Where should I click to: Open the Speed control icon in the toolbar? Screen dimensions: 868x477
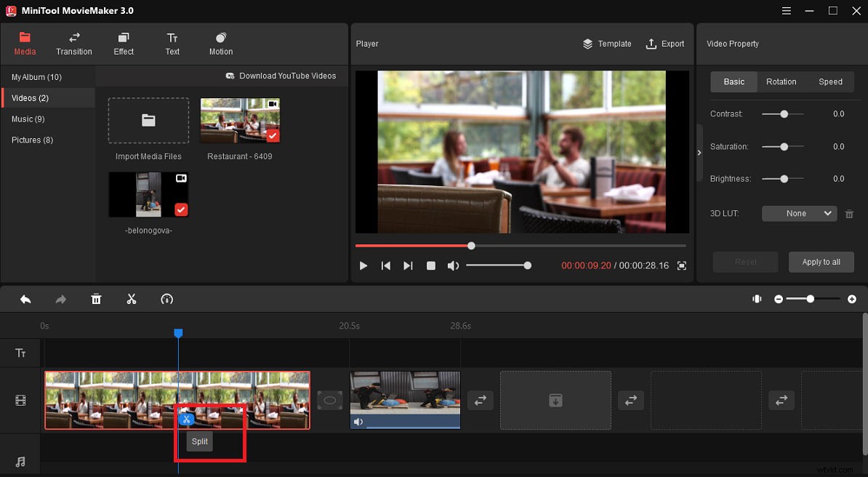[x=166, y=299]
